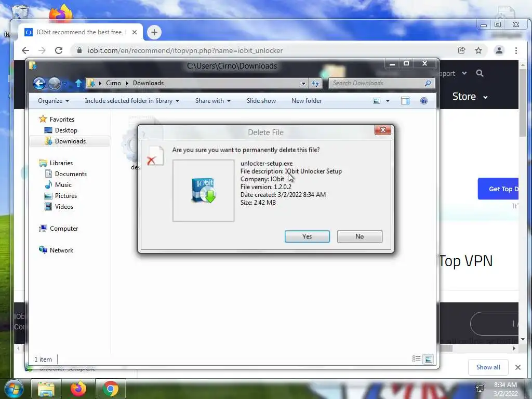
Task: Cancel deletion with the No button
Action: point(360,236)
